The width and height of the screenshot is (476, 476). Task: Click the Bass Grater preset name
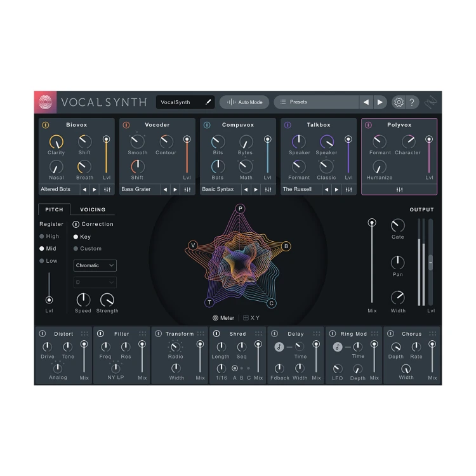pyautogui.click(x=136, y=189)
